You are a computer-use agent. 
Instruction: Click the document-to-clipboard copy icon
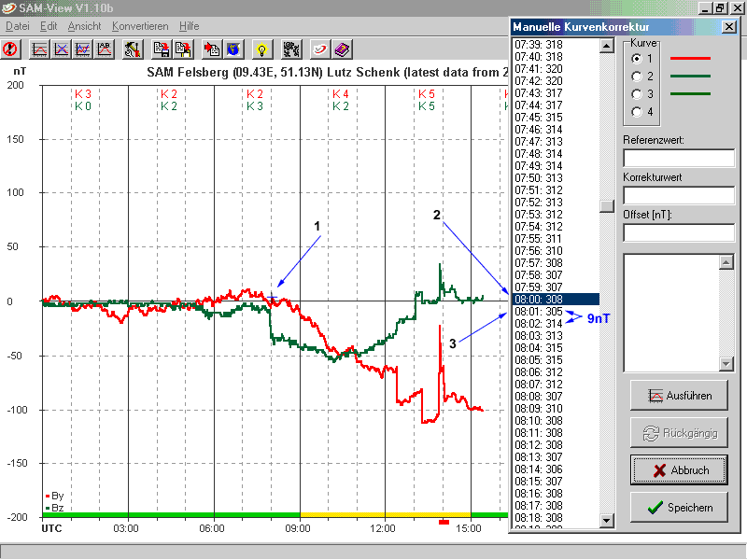pyautogui.click(x=183, y=49)
